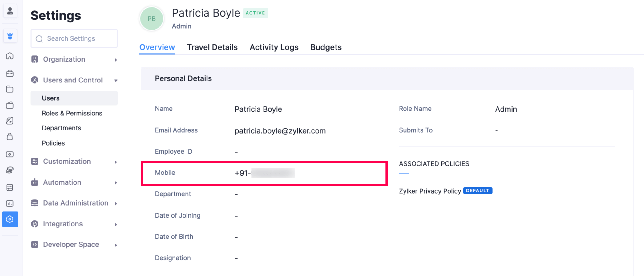644x276 pixels.
Task: Open Roles & Permissions settings
Action: [72, 113]
